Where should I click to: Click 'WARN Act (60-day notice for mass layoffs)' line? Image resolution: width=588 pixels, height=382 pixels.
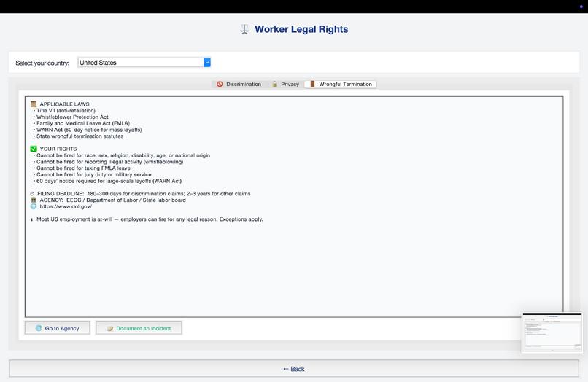89,130
